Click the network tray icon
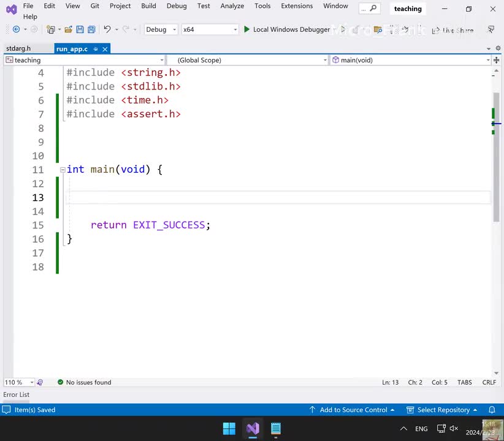The image size is (504, 441). coord(441,429)
